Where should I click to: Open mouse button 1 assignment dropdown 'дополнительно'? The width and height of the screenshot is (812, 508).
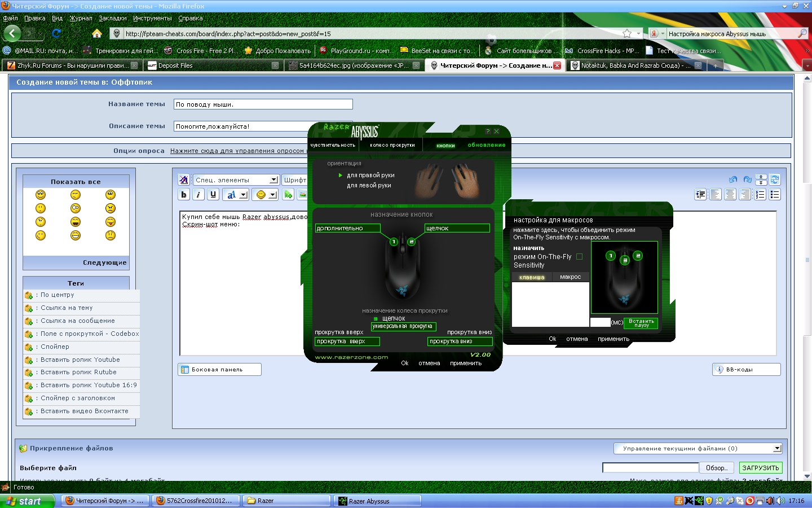click(348, 228)
